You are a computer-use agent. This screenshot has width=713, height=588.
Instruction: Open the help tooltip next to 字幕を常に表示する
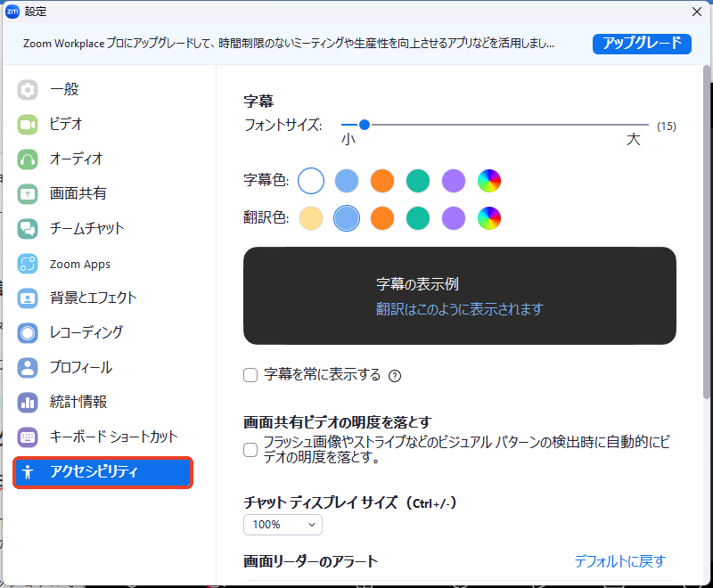[395, 375]
